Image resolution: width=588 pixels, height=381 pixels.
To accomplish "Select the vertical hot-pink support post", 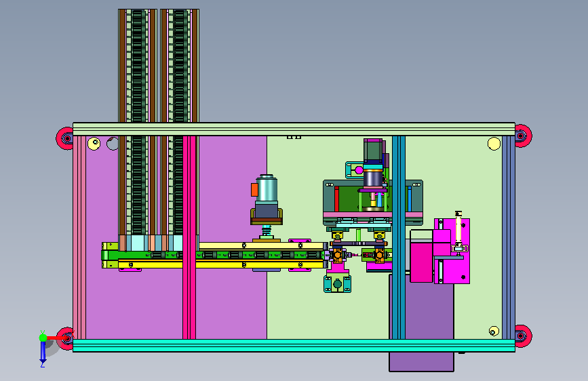I will pos(189,237).
